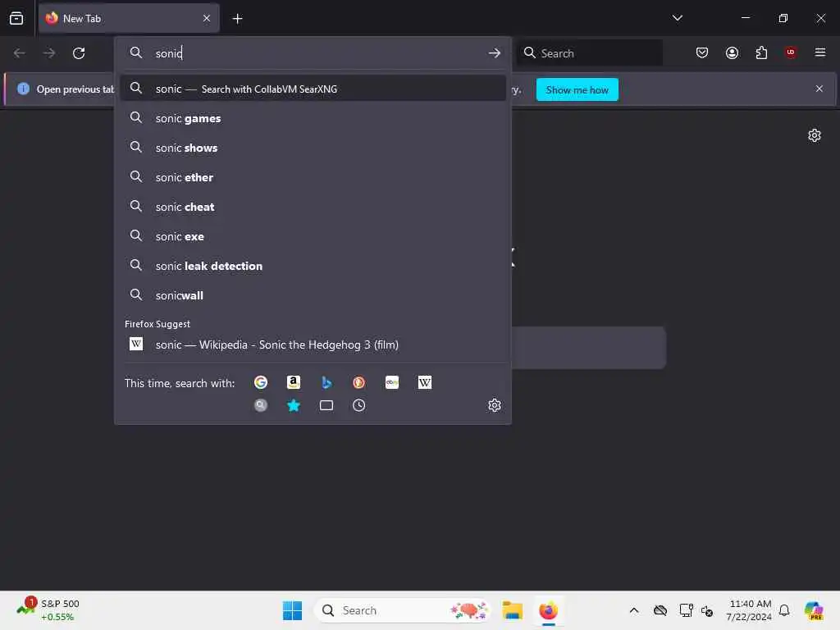Open the application hamburger menu
This screenshot has width=840, height=630.
coord(820,52)
